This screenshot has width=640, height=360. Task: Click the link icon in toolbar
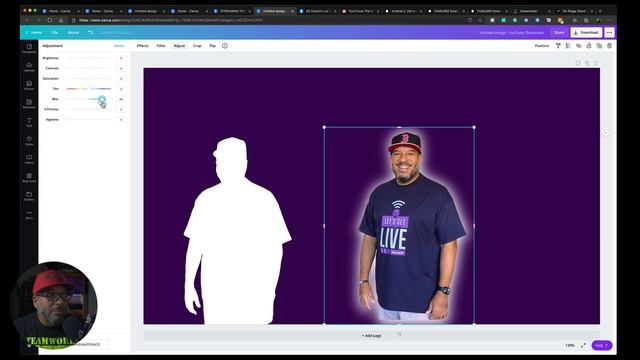(578, 46)
